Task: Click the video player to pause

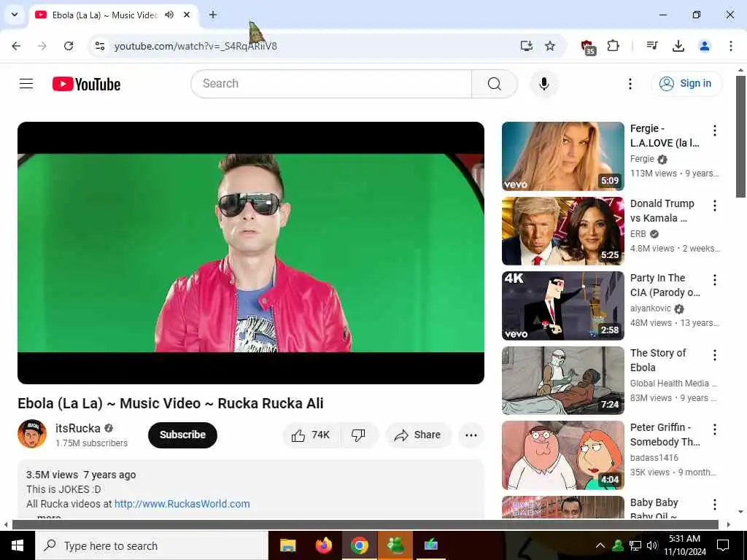Action: tap(251, 253)
